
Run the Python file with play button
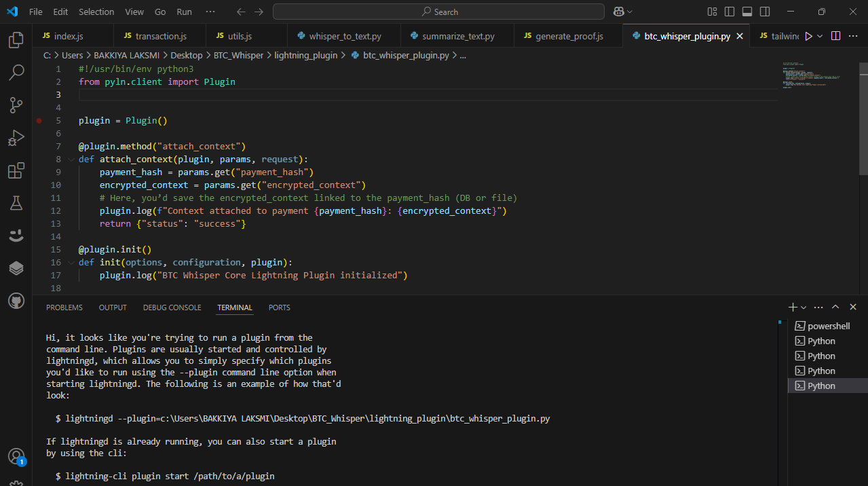pos(808,36)
